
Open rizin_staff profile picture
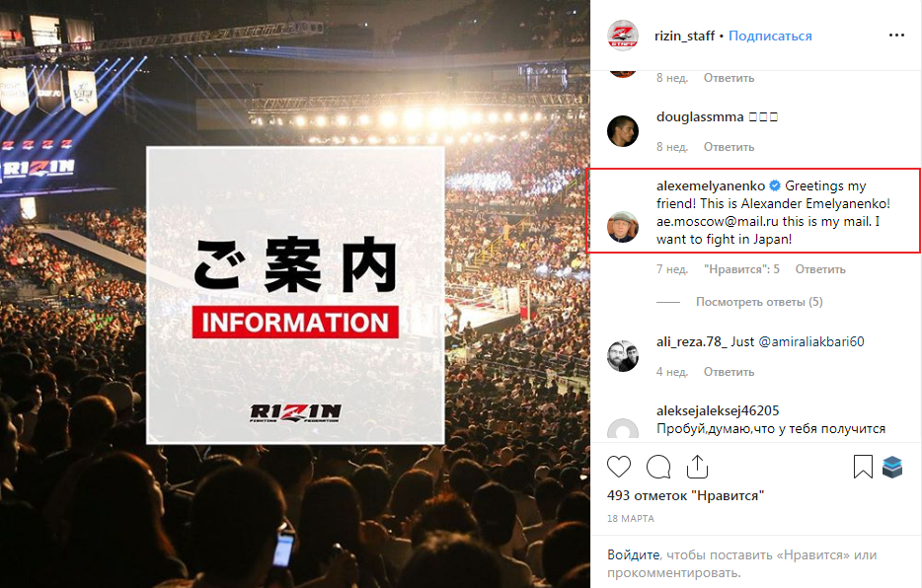coord(623,36)
